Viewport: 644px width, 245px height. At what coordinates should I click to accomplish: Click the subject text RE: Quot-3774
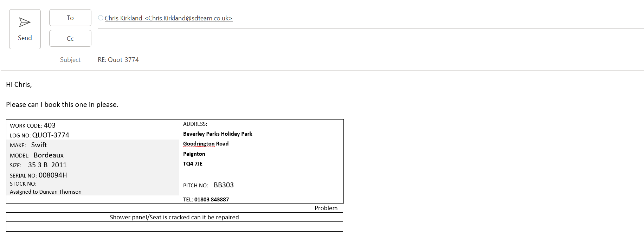[118, 60]
